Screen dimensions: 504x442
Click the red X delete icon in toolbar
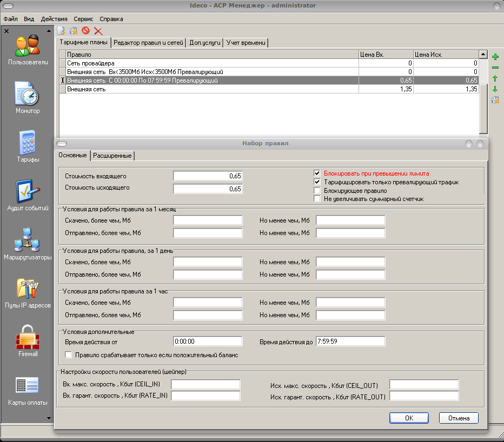tap(98, 31)
